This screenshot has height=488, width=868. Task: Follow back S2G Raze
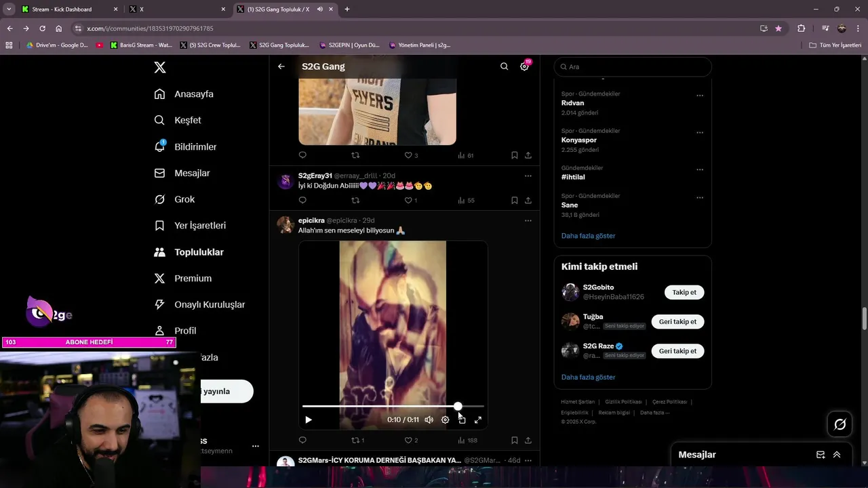point(677,351)
